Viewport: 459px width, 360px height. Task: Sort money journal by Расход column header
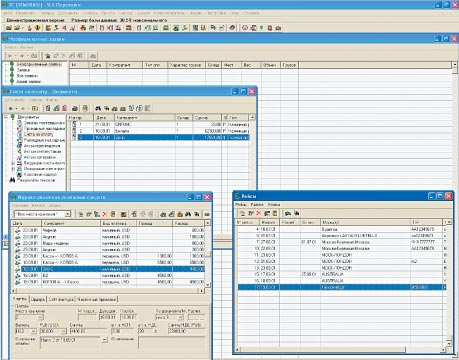pyautogui.click(x=189, y=223)
